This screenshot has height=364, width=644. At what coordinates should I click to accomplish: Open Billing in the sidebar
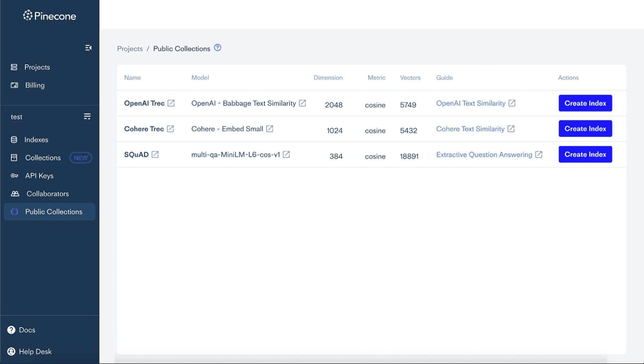click(35, 85)
